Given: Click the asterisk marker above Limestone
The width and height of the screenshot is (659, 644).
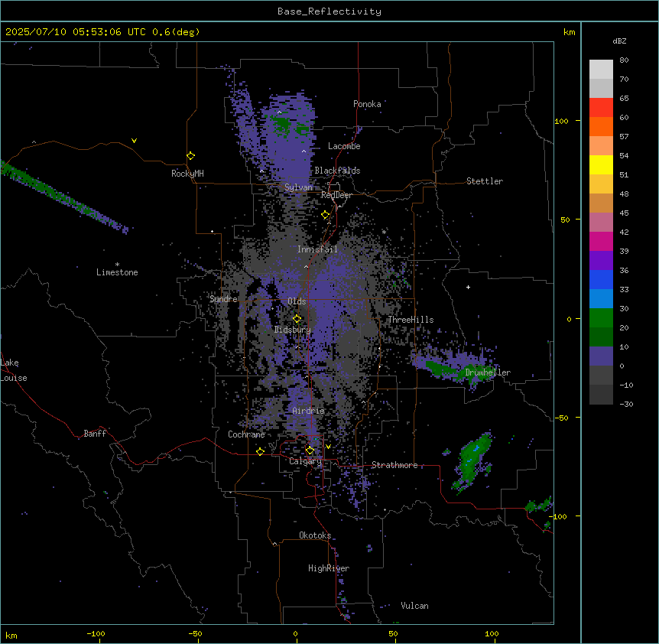Looking at the screenshot, I should 117,265.
